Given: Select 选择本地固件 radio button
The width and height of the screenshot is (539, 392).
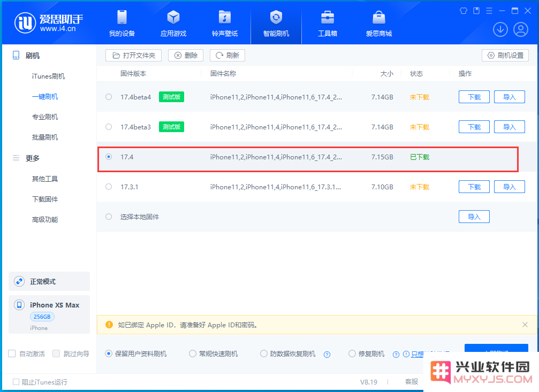Looking at the screenshot, I should (x=109, y=217).
